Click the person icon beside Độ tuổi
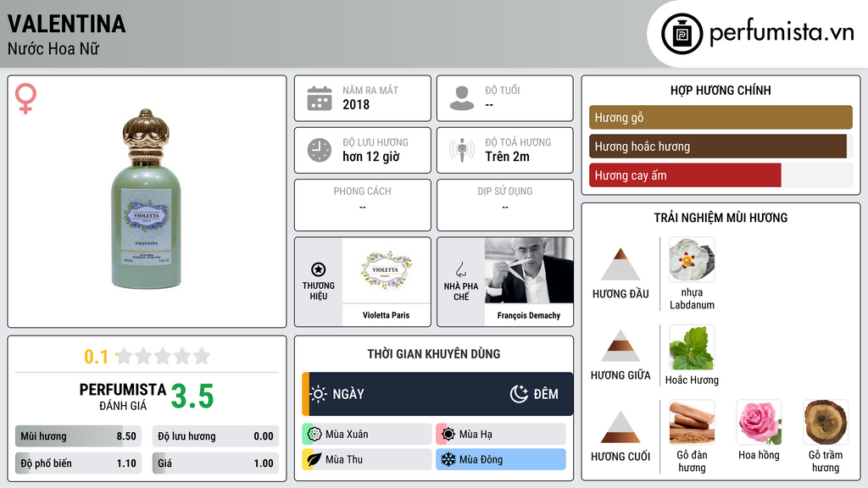The image size is (868, 488). coord(462,98)
